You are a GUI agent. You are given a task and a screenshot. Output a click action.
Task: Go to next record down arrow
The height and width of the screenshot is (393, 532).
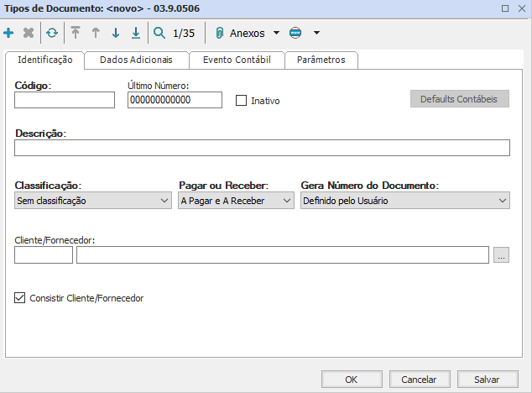pyautogui.click(x=116, y=34)
